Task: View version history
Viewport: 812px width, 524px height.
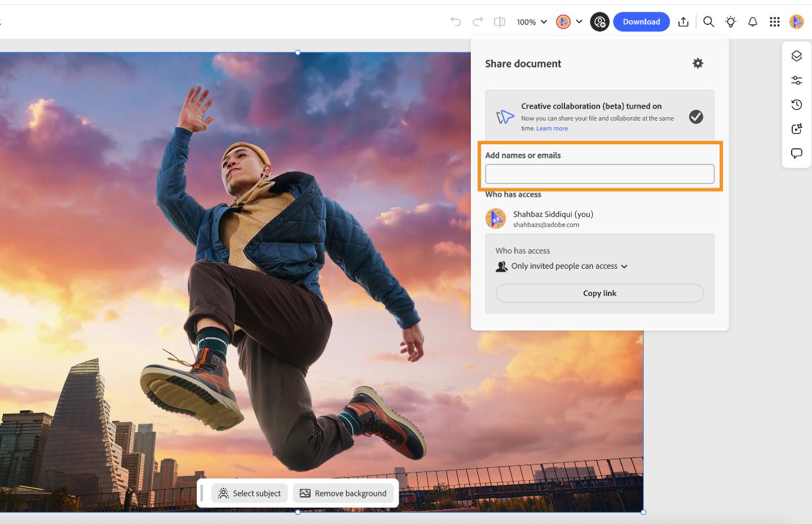Action: click(796, 104)
